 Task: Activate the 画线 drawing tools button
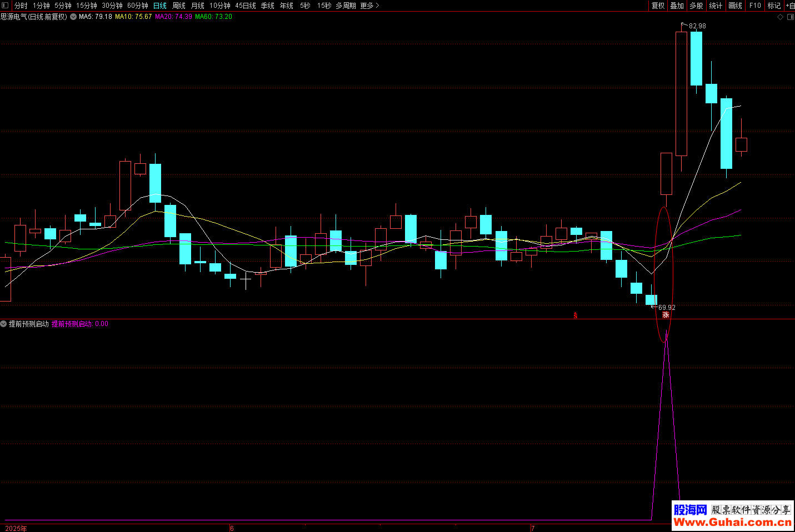(x=735, y=6)
